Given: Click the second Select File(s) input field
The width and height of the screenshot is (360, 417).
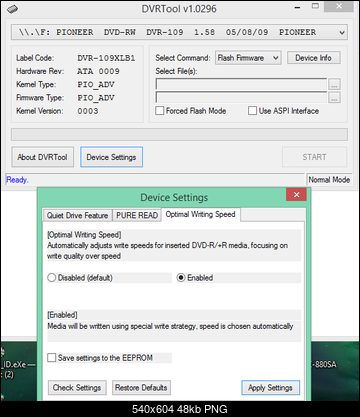Looking at the screenshot, I should click(x=241, y=97).
